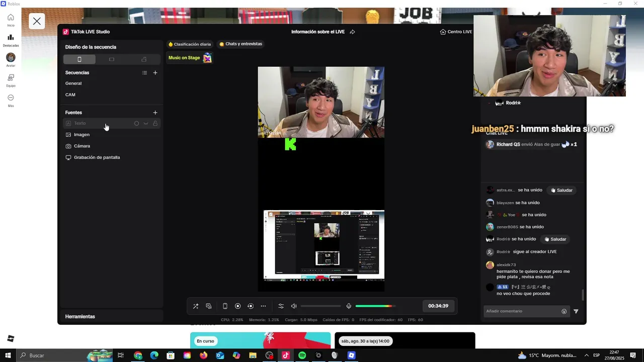Open the magic wand effects tool
This screenshot has width=644, height=362.
pyautogui.click(x=196, y=306)
